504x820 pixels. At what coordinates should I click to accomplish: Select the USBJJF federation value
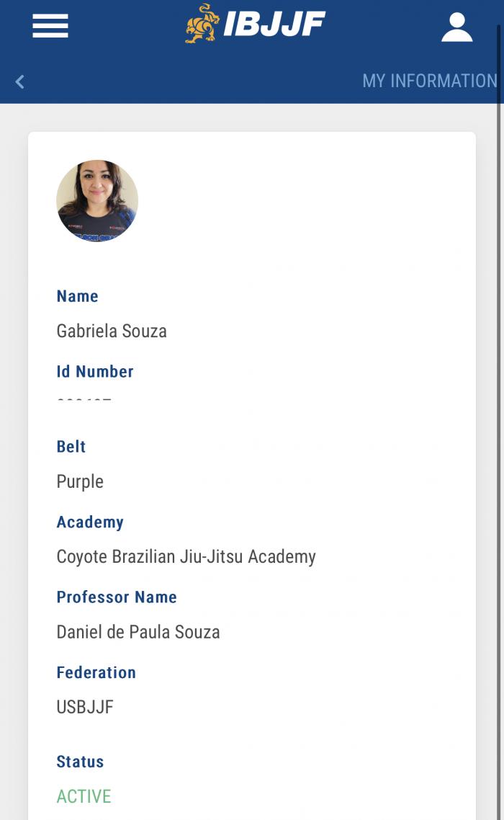[x=85, y=708]
